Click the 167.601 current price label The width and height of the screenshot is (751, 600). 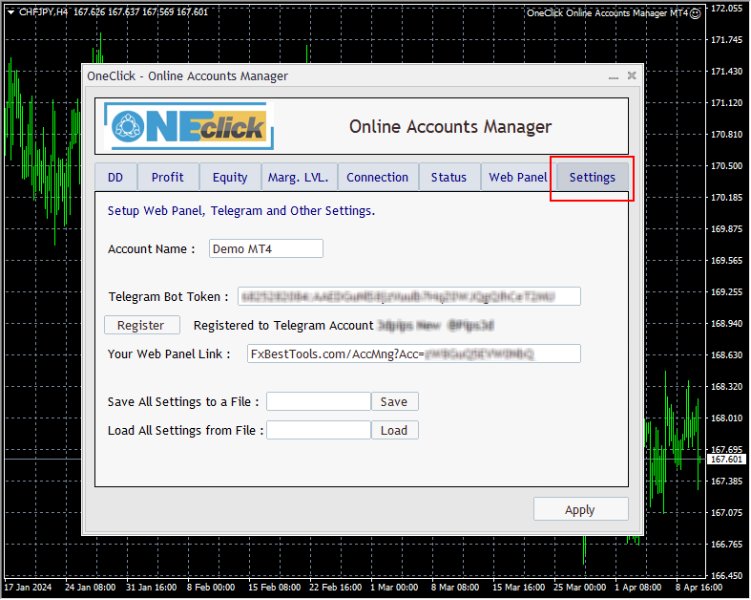(727, 459)
